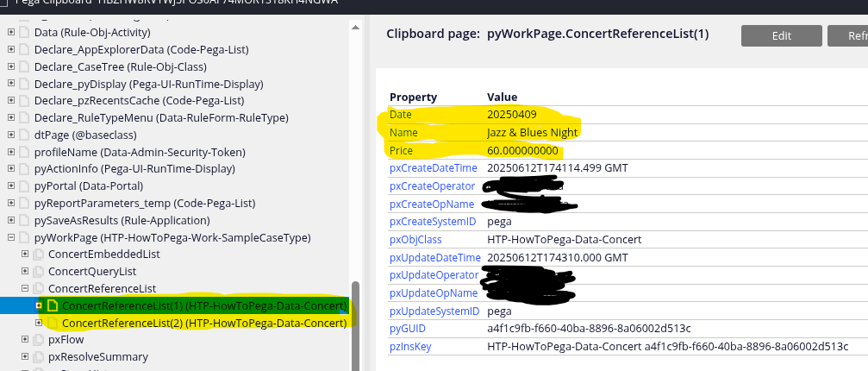The width and height of the screenshot is (868, 371).
Task: Open the pxUpdateOpName property link
Action: click(x=434, y=293)
